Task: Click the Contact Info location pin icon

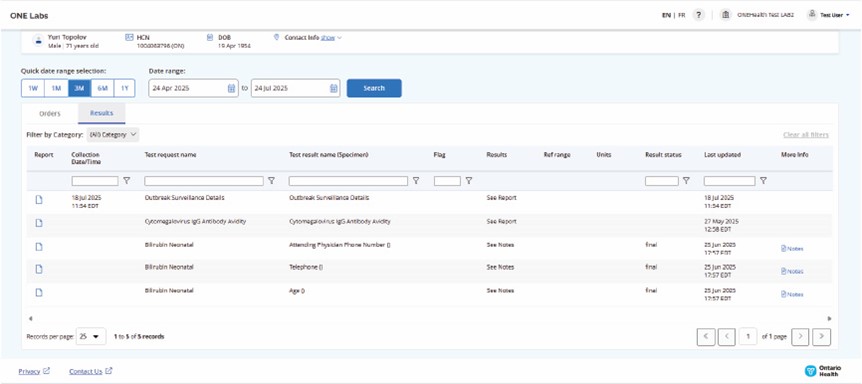Action: coord(277,37)
